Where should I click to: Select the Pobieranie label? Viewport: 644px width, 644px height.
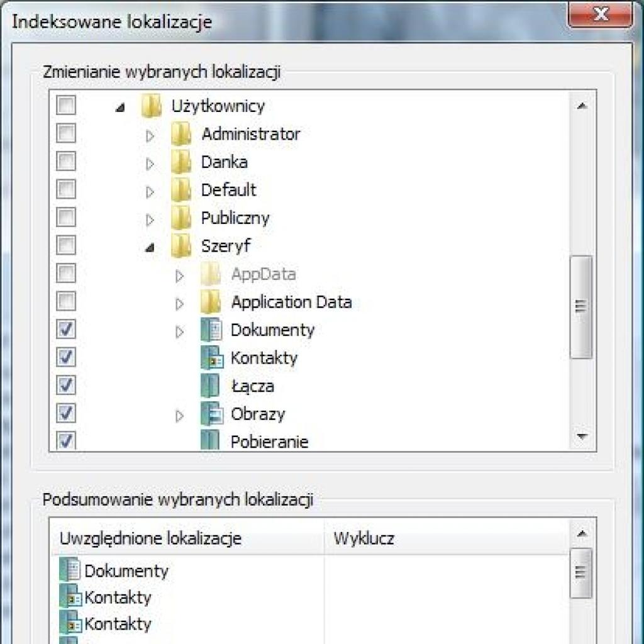click(269, 441)
